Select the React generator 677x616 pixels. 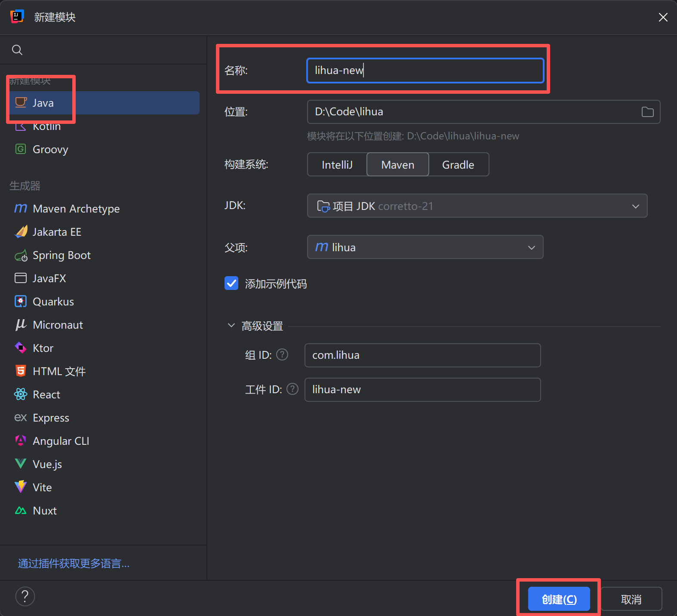click(x=46, y=395)
